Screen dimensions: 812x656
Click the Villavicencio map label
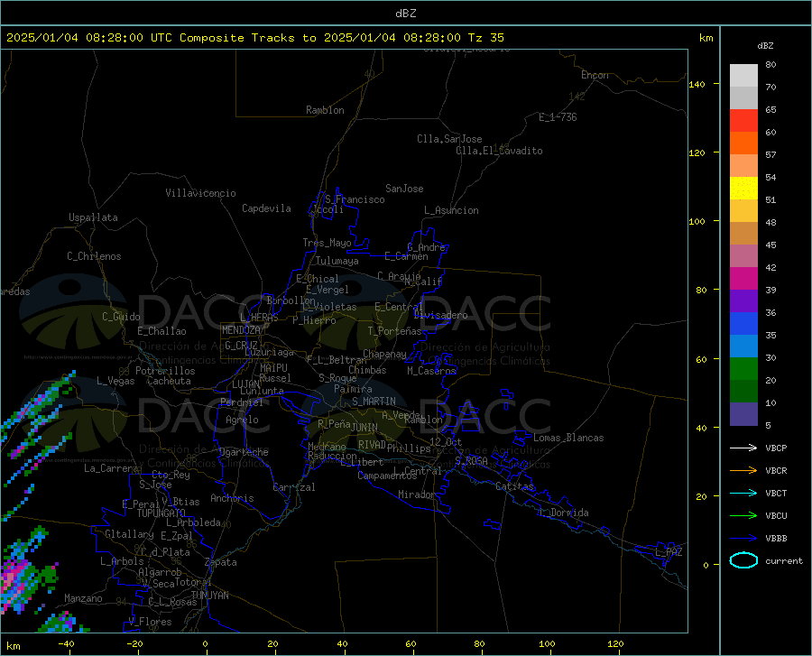tap(200, 193)
